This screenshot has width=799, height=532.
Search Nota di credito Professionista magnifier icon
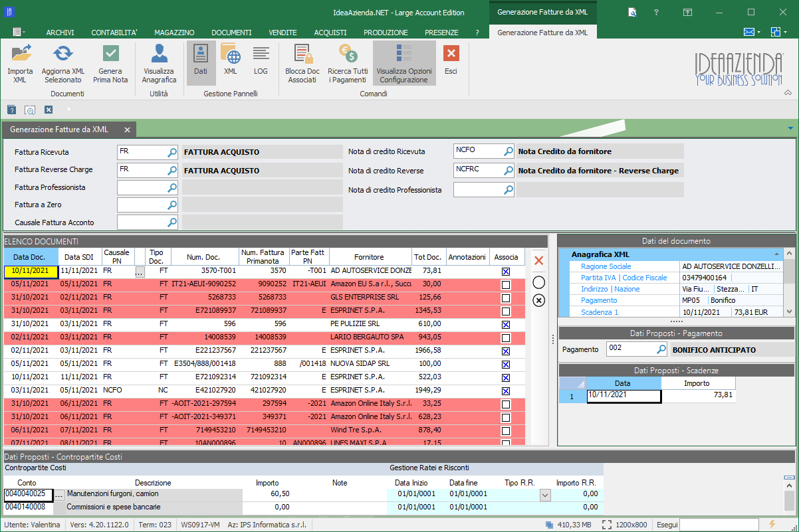[x=509, y=190]
